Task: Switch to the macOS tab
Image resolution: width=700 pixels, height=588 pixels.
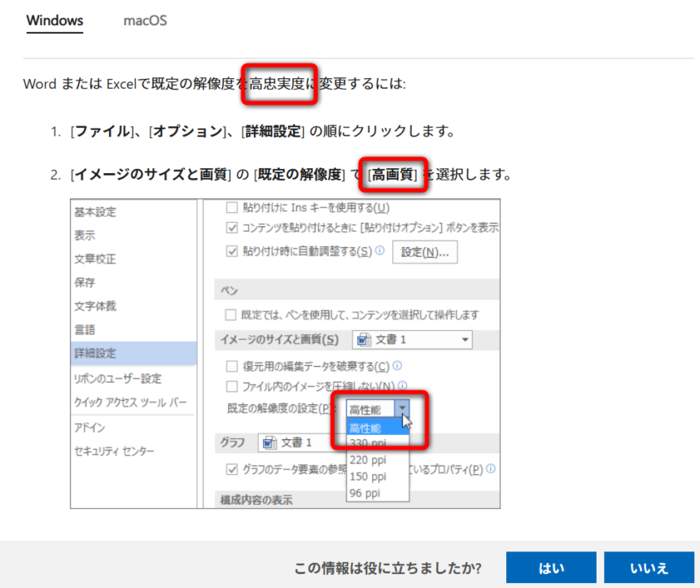Action: point(145,20)
